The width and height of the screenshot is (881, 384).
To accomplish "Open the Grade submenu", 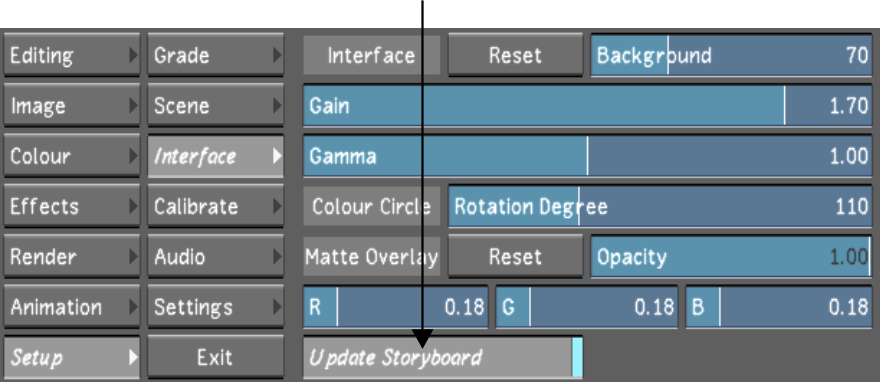I will pos(216,55).
